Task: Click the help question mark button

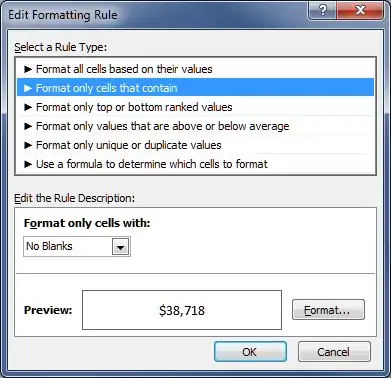Action: 323,11
